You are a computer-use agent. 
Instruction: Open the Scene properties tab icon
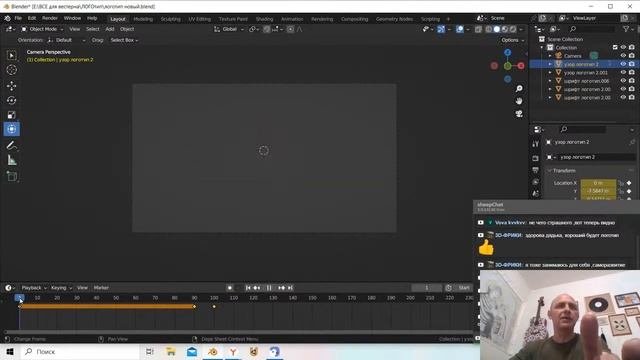(536, 194)
